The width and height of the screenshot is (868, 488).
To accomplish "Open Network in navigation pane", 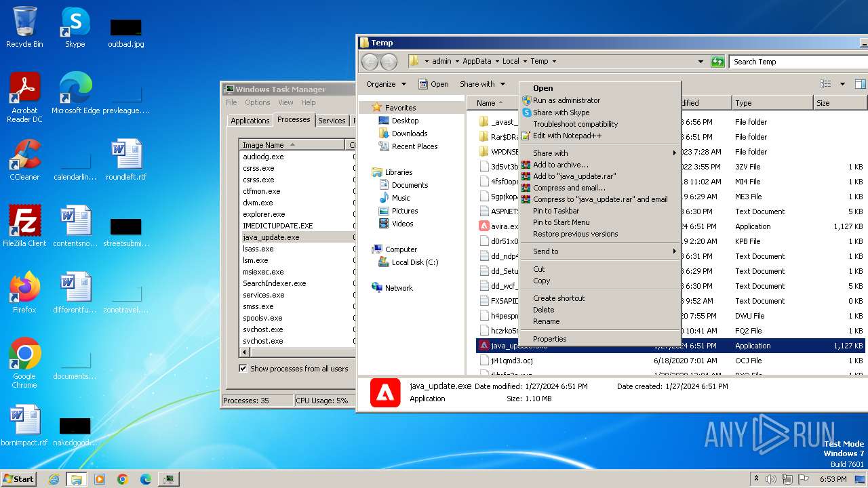I will coord(393,288).
